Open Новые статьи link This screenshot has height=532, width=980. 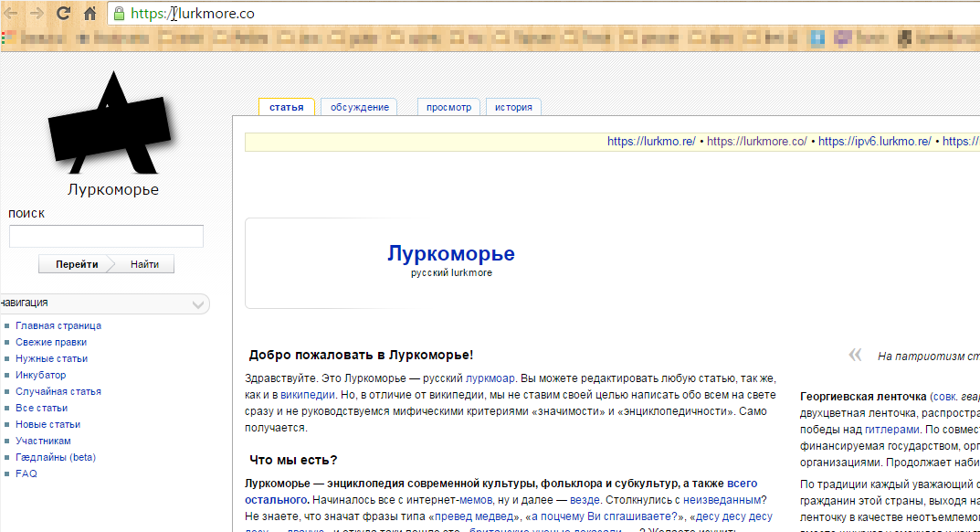coord(48,424)
